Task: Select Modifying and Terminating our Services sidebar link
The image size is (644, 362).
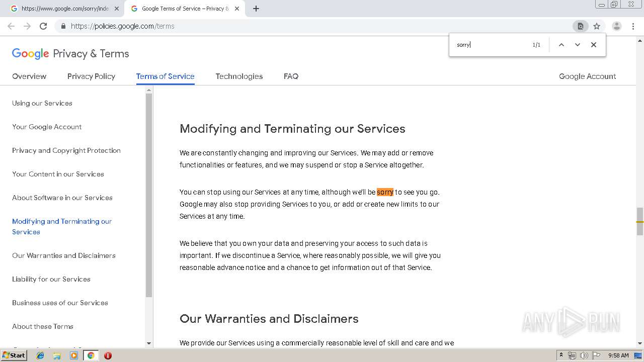Action: tap(62, 227)
